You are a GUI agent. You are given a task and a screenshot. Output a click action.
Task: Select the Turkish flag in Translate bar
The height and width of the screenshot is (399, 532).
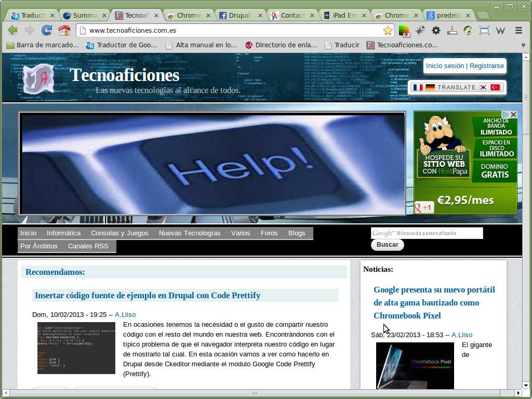495,87
